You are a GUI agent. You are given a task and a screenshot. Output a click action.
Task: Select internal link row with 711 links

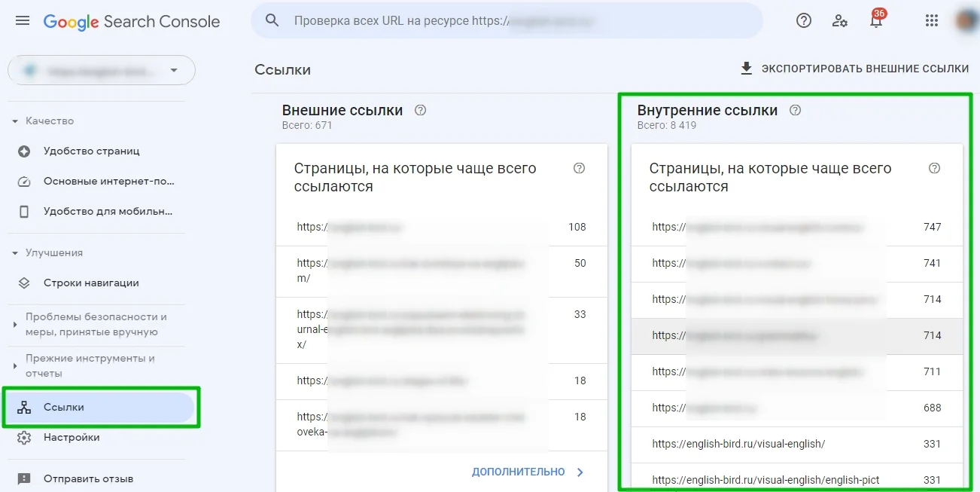(796, 371)
